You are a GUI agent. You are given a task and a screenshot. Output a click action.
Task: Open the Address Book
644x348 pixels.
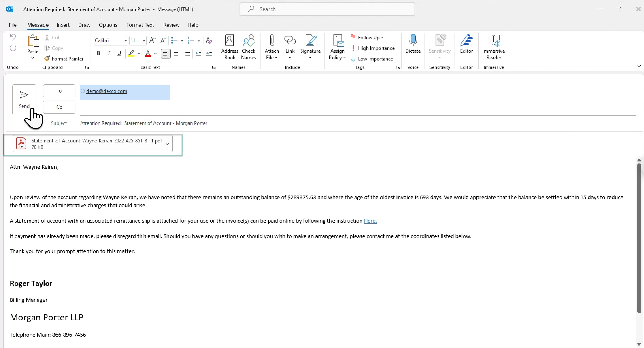point(229,47)
